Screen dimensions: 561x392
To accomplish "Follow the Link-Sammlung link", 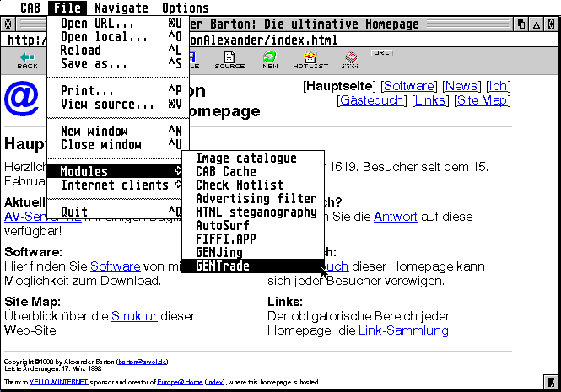I will click(403, 330).
